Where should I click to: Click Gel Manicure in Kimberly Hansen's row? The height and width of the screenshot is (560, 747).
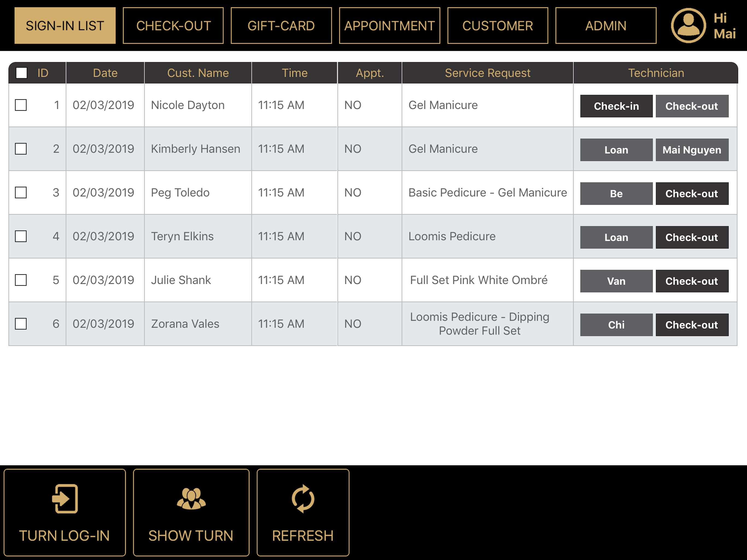click(x=443, y=148)
